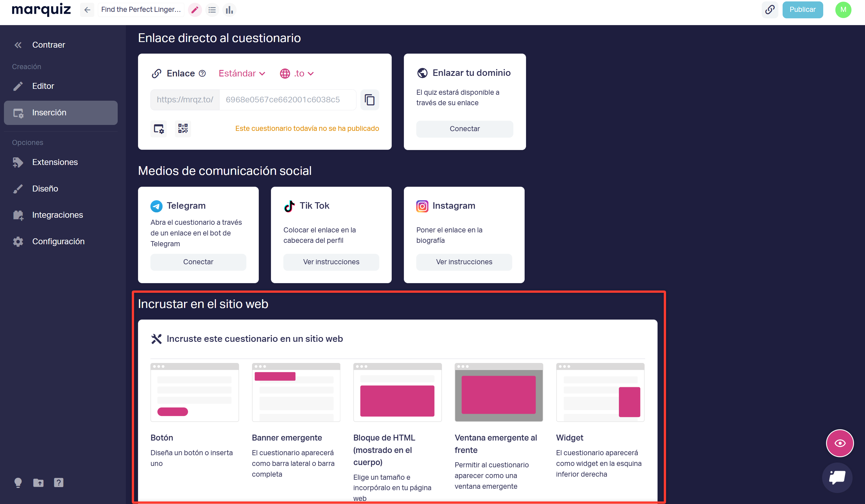This screenshot has height=504, width=865.
Task: Open the live chat support bubble
Action: [x=837, y=477]
